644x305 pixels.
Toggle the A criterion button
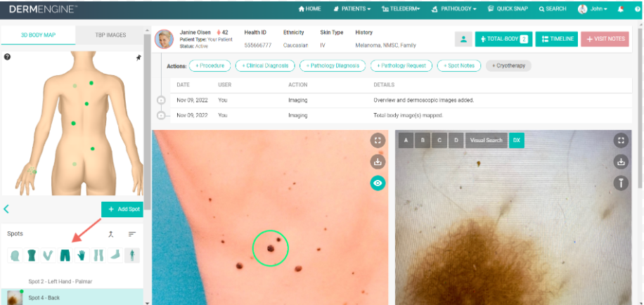click(x=406, y=141)
